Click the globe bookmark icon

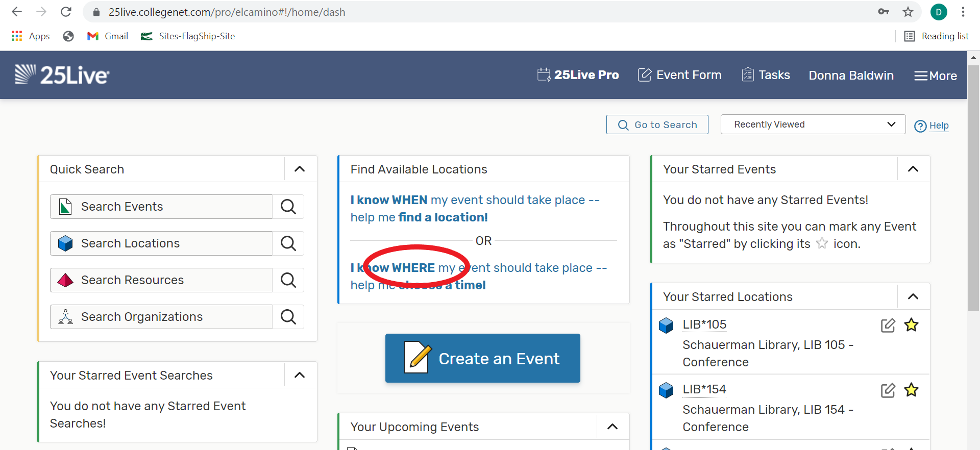(x=68, y=36)
